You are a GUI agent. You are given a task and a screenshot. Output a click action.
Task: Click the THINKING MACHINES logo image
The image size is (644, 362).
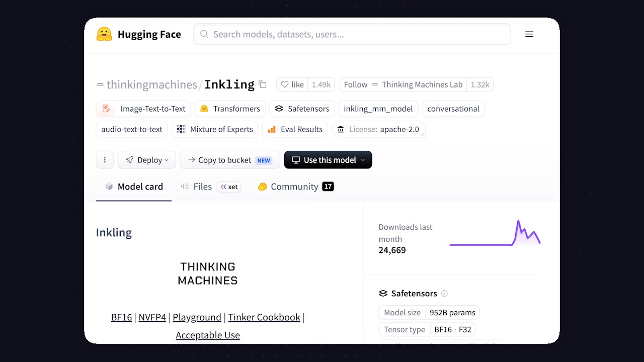208,274
